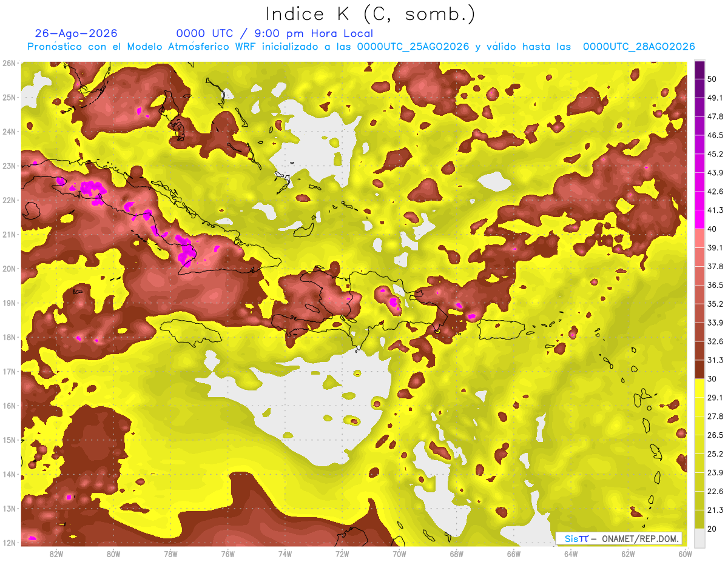728x562 pixels.
Task: Click longitude axis label "62W"
Action: click(628, 554)
